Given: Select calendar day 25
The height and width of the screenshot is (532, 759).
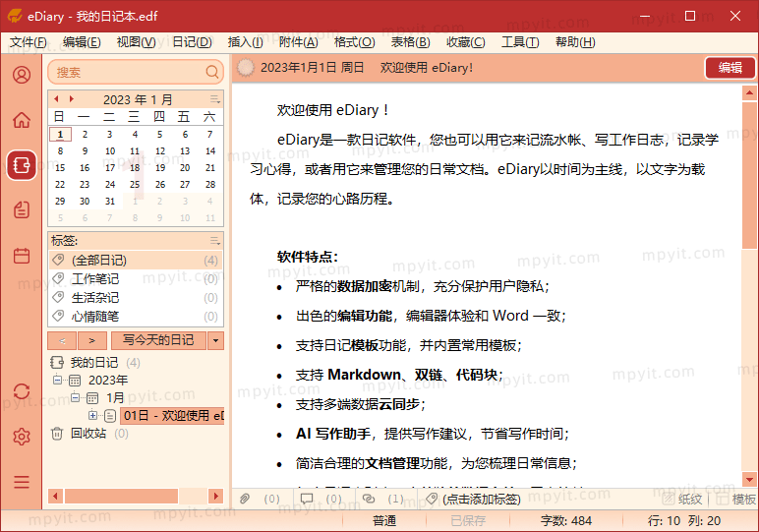Looking at the screenshot, I should 135,185.
